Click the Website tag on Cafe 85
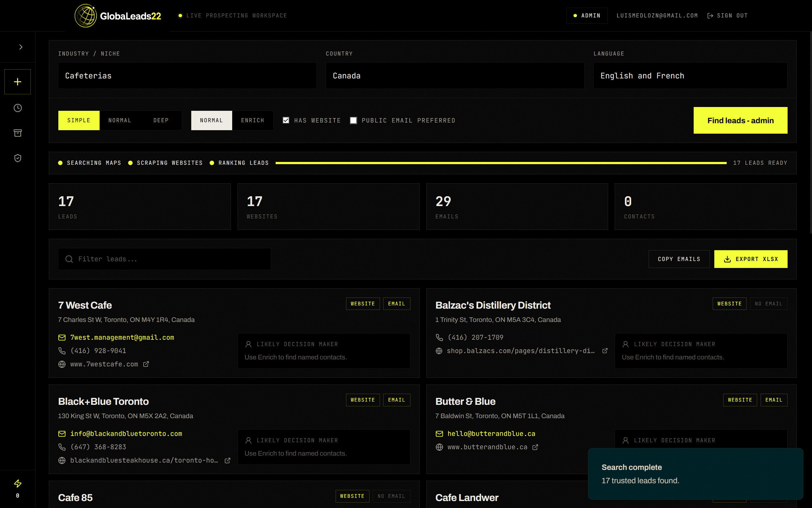This screenshot has width=812, height=508. pyautogui.click(x=352, y=496)
